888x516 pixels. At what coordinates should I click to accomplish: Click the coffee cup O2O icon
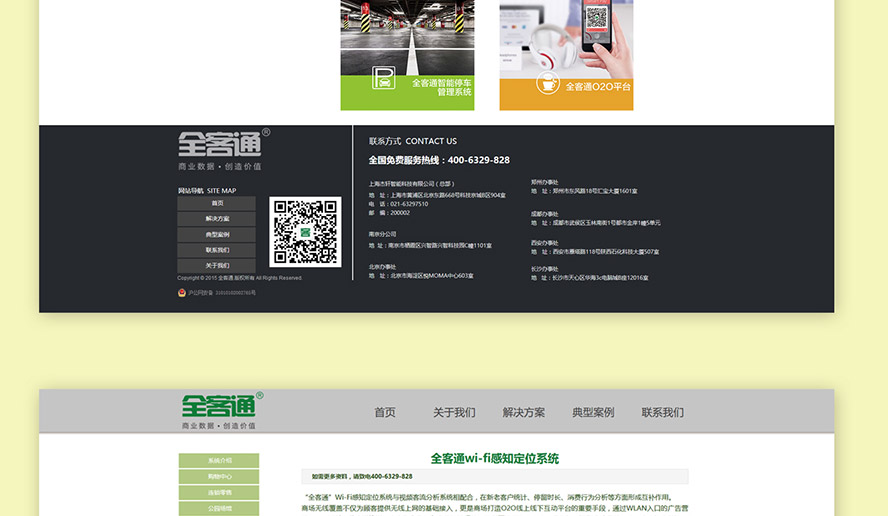pos(547,83)
